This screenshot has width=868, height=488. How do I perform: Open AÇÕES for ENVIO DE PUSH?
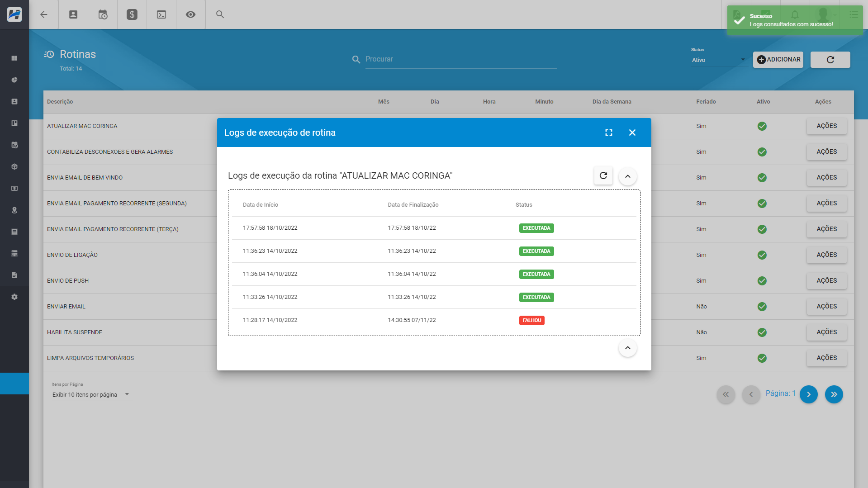(826, 281)
